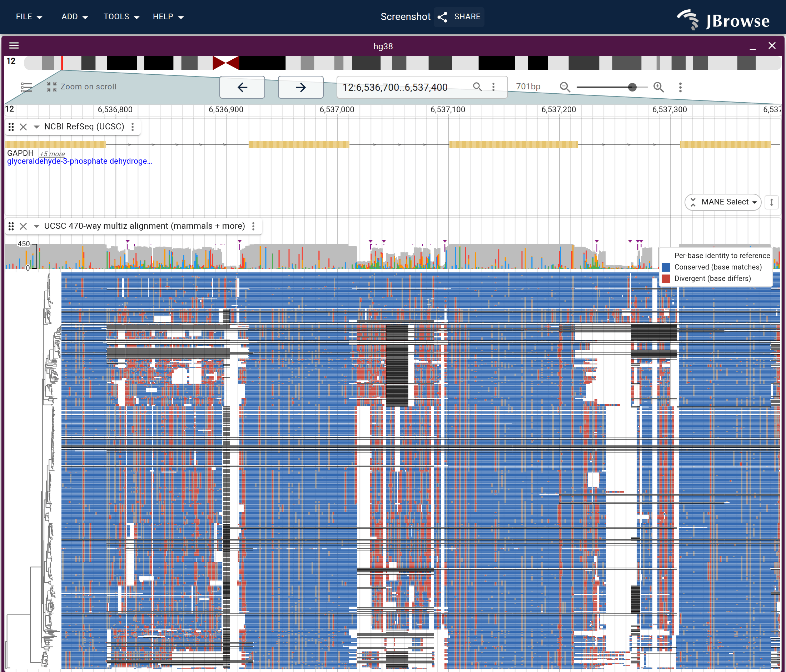786x672 pixels.
Task: Pan left with the back arrow button
Action: point(242,87)
